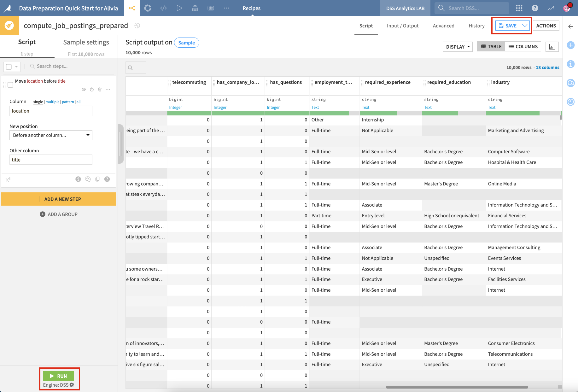Screen dimensions: 578x392
Task: Click the orange prepare recipe broom icon
Action: 9,26
